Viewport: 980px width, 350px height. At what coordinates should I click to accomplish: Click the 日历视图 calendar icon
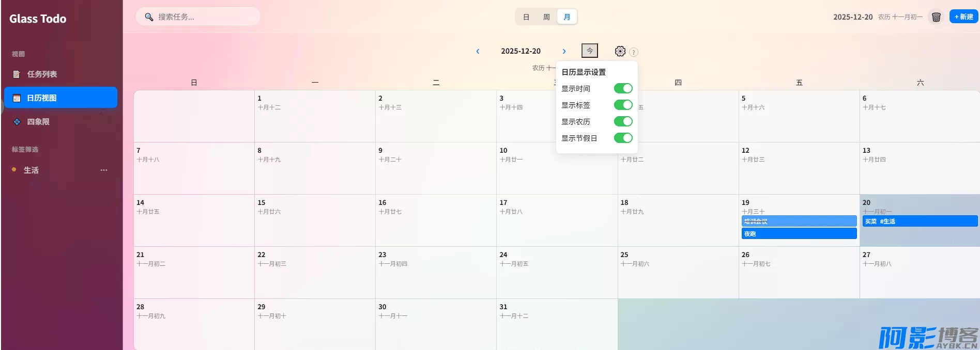tap(17, 98)
